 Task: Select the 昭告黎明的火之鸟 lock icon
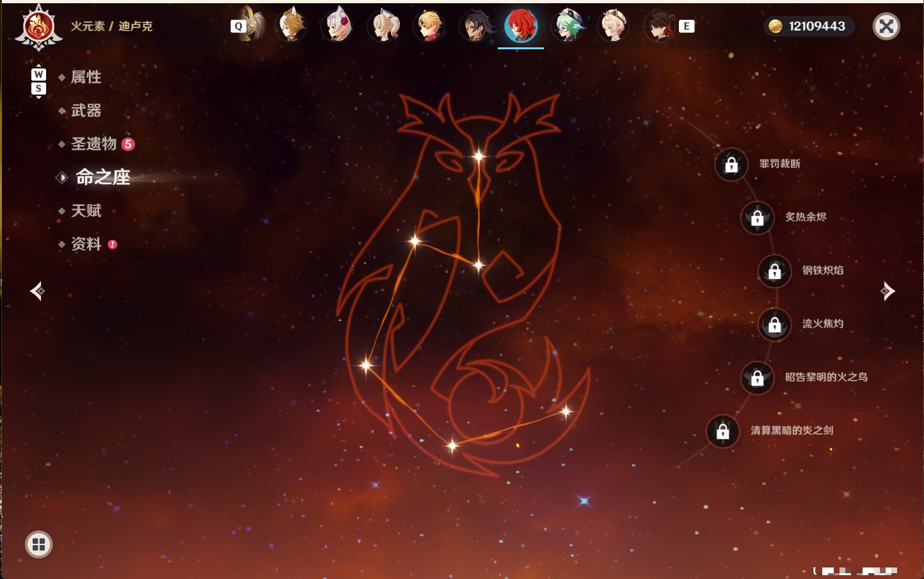pyautogui.click(x=758, y=377)
